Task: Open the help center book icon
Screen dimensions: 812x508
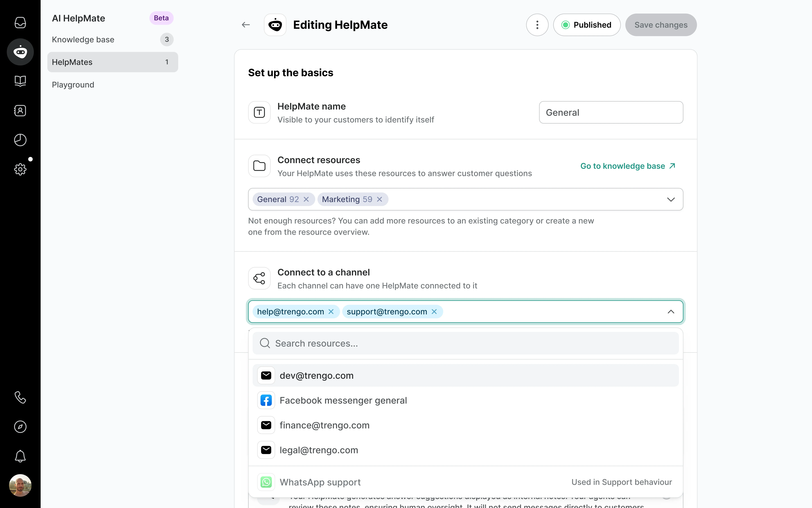Action: point(20,81)
